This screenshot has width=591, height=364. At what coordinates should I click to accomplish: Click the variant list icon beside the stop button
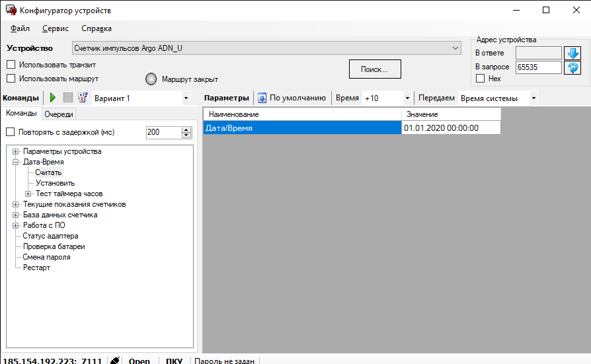83,98
